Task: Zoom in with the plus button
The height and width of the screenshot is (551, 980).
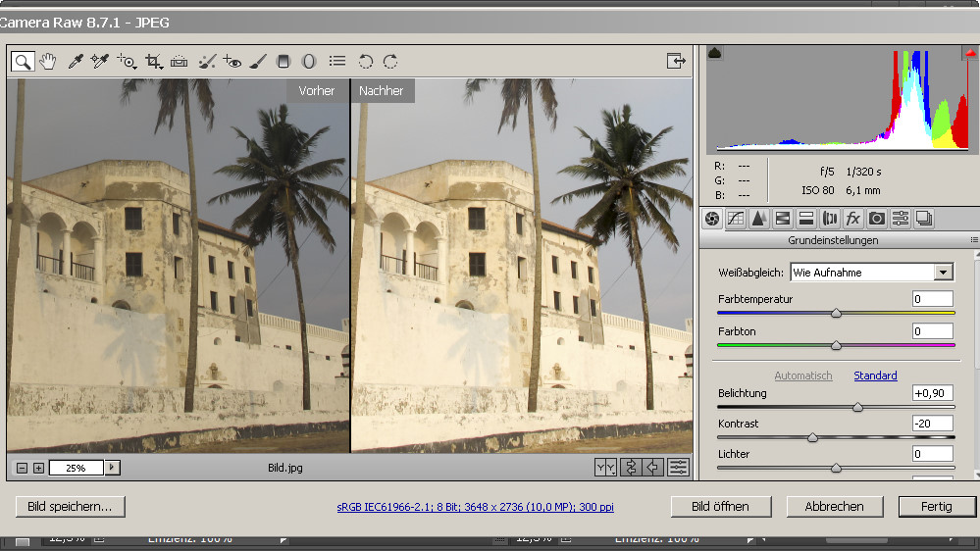Action: pyautogui.click(x=39, y=468)
